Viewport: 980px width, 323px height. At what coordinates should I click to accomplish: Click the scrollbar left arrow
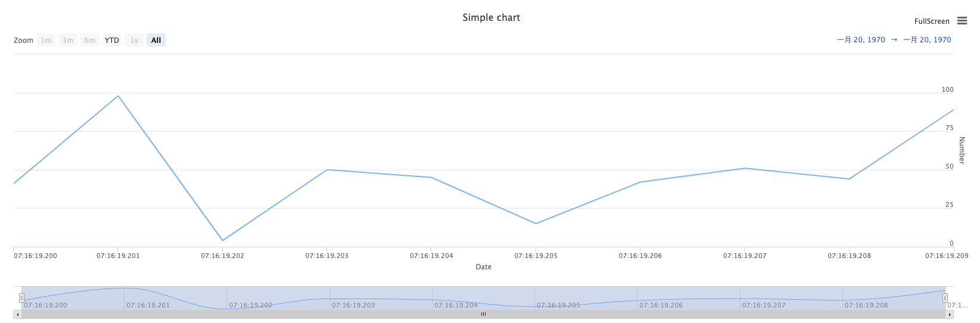[x=17, y=314]
